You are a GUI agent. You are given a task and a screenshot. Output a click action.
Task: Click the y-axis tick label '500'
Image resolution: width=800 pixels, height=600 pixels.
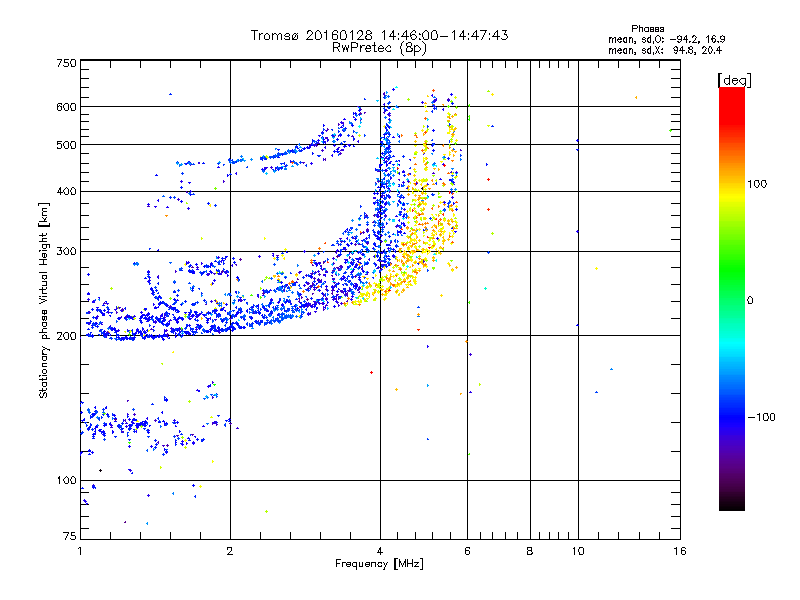[x=66, y=145]
